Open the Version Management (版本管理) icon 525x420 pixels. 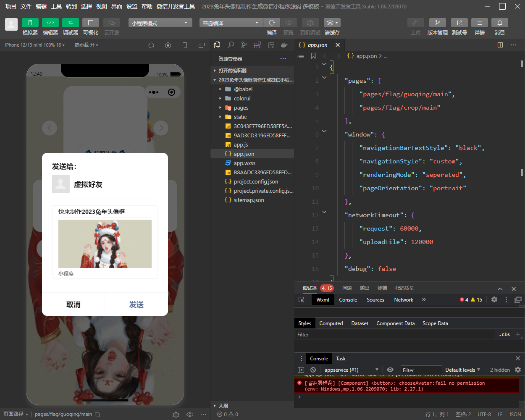437,23
